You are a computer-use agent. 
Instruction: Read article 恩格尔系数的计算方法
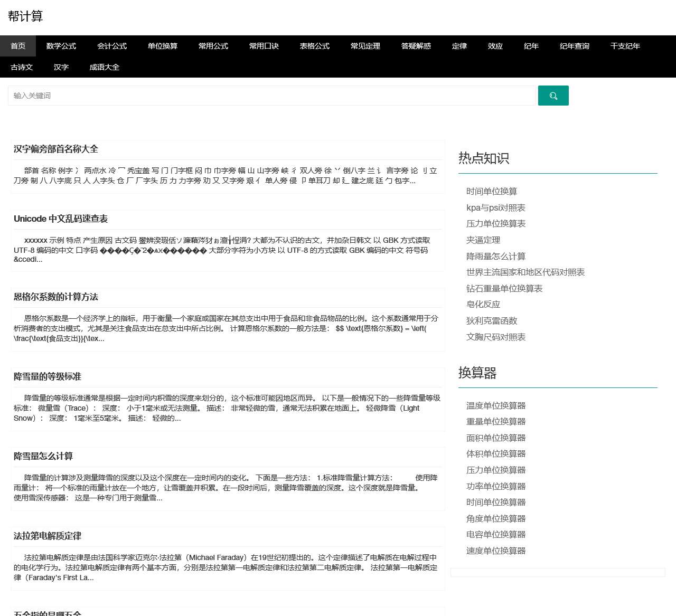(56, 297)
